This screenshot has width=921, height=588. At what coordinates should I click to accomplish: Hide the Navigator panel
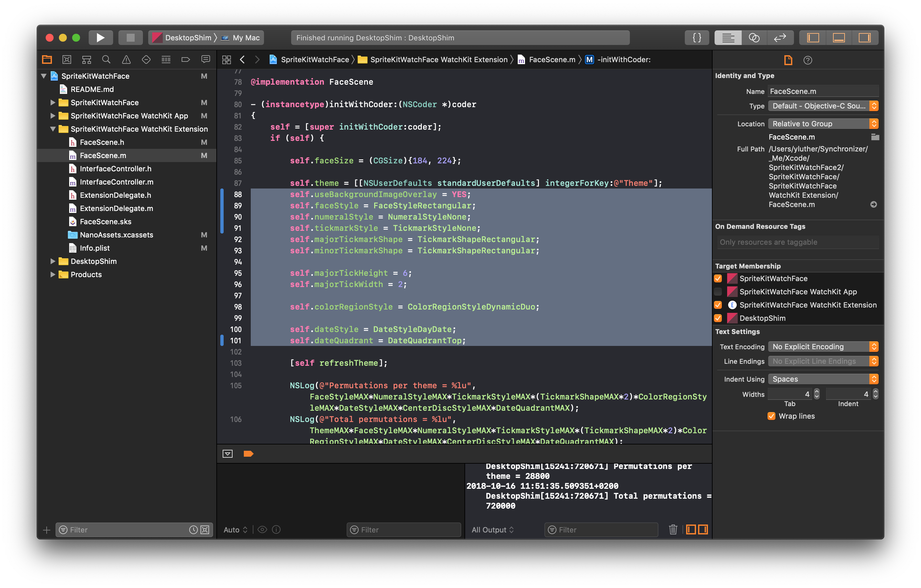tap(813, 37)
